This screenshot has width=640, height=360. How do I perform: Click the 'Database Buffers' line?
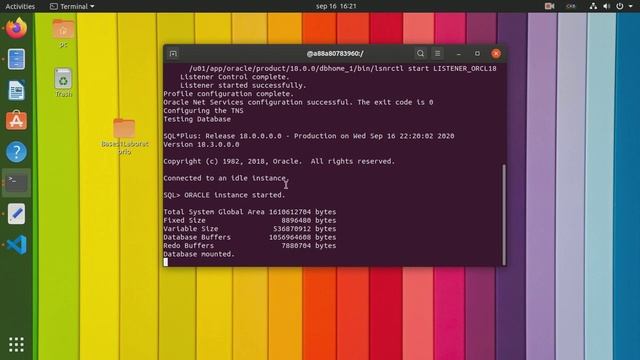pos(250,237)
